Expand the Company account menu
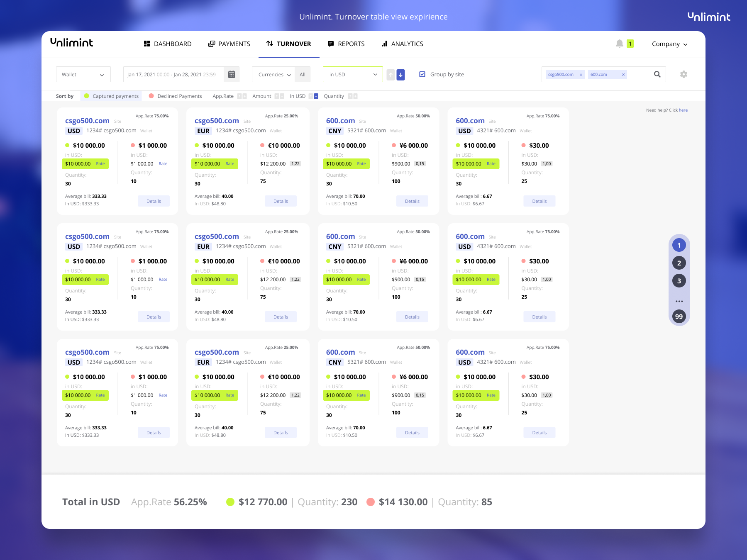The height and width of the screenshot is (560, 747). point(669,44)
